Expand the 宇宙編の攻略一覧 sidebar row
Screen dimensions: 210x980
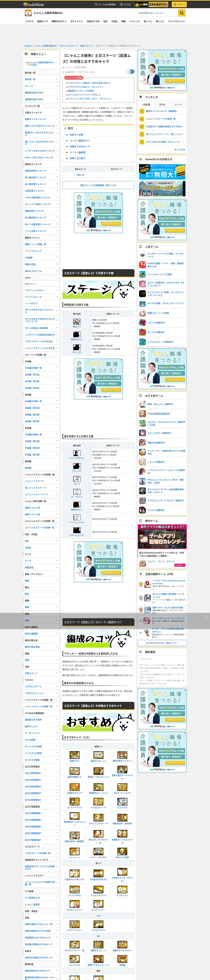coord(41,434)
